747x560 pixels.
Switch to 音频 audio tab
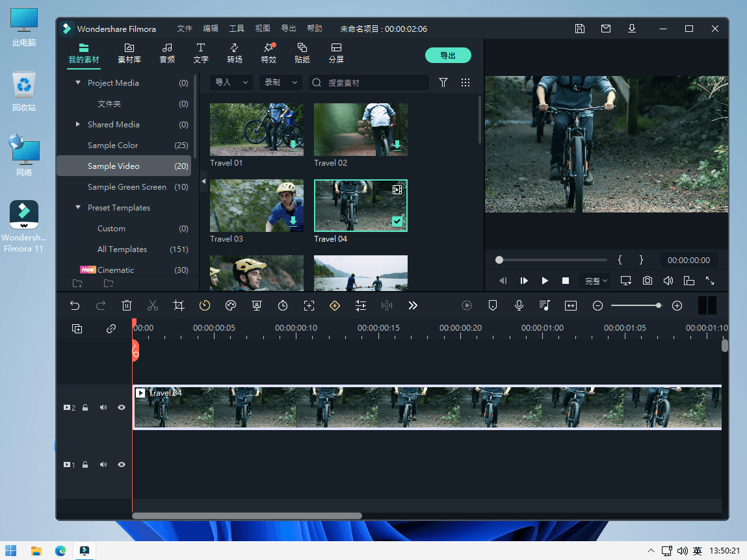click(167, 53)
